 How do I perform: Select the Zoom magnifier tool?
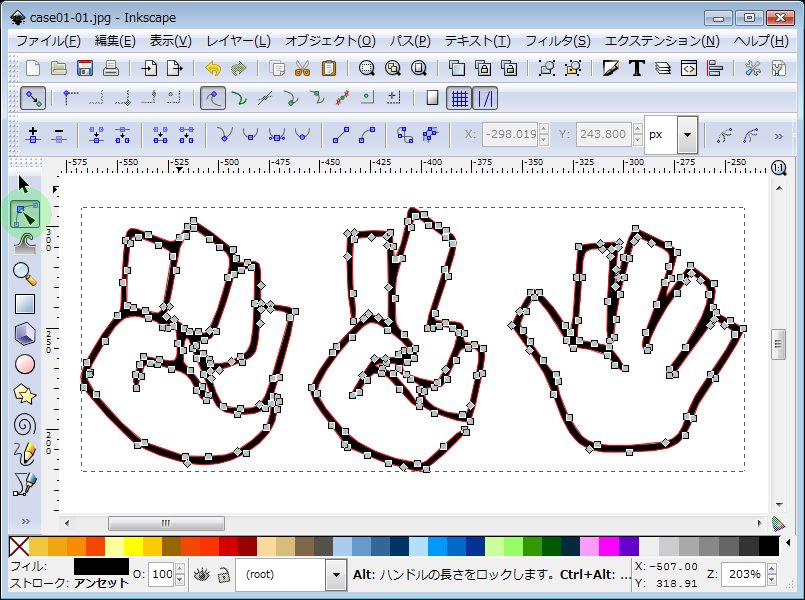(25, 273)
